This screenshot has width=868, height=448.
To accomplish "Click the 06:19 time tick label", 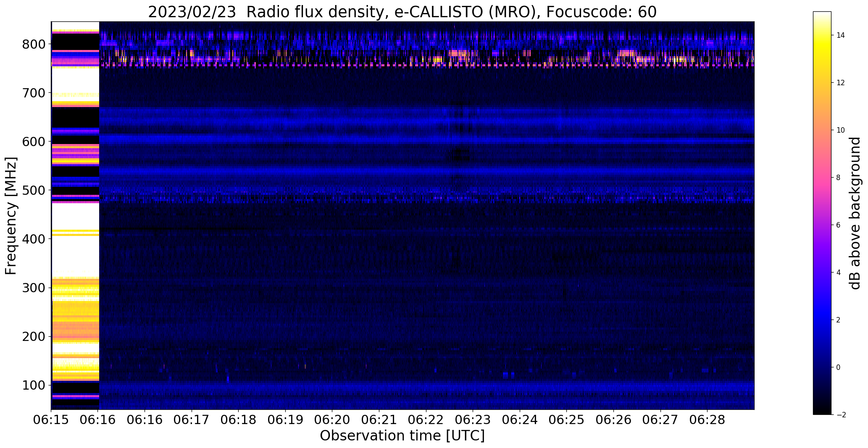I will tap(286, 420).
